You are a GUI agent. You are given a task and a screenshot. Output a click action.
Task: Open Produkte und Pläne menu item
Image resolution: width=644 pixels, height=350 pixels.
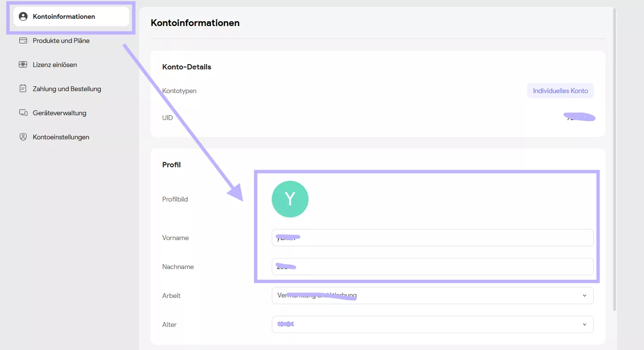point(61,40)
